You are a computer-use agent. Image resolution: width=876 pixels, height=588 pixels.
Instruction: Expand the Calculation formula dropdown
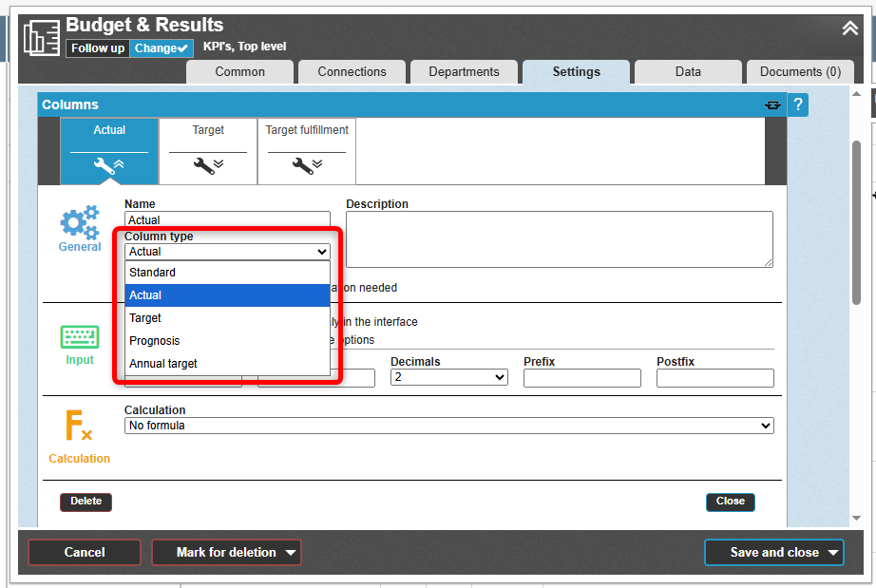[448, 426]
